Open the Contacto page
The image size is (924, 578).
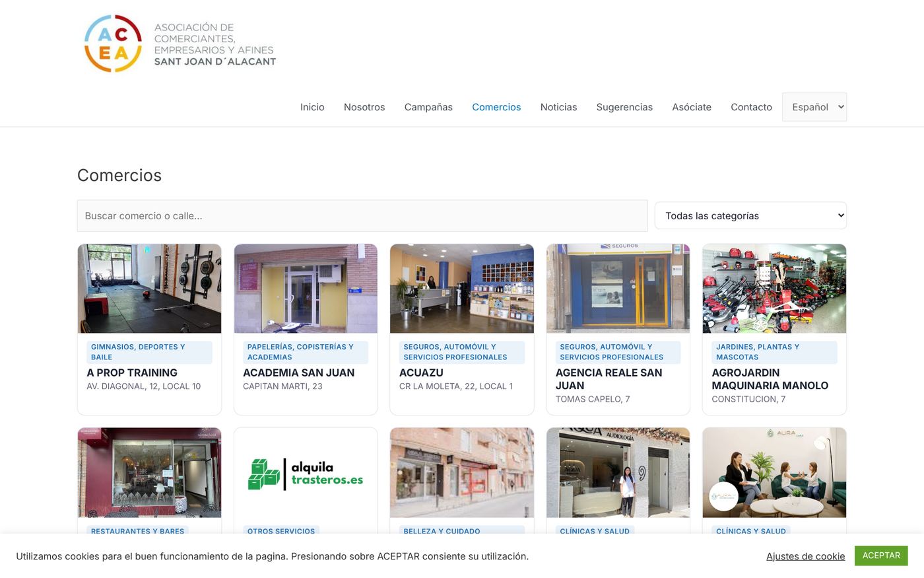[x=751, y=107]
